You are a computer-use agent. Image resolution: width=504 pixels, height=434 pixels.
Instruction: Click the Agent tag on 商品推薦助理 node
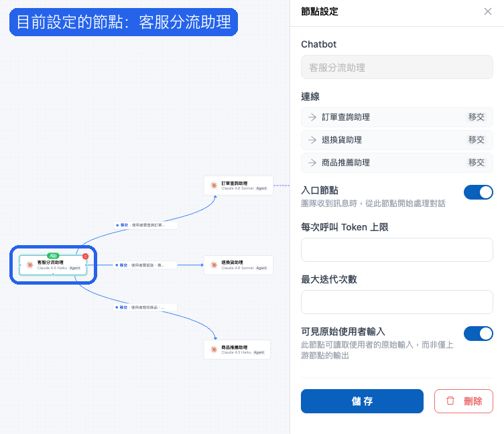259,352
